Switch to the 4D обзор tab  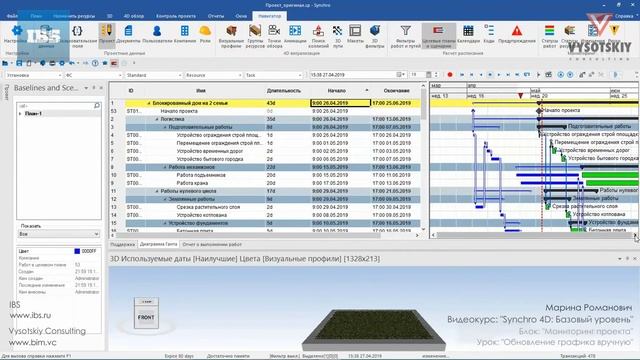(133, 16)
